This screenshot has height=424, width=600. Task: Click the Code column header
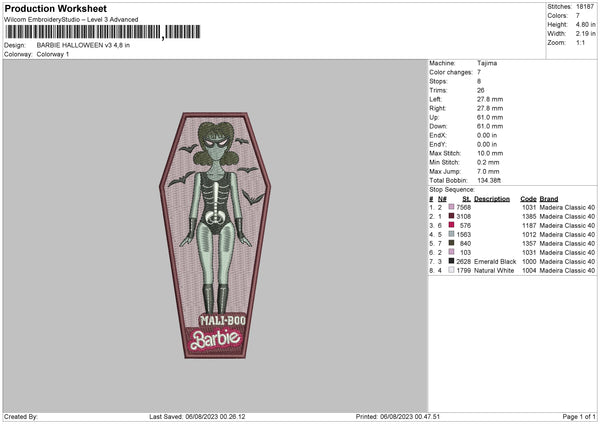point(528,198)
